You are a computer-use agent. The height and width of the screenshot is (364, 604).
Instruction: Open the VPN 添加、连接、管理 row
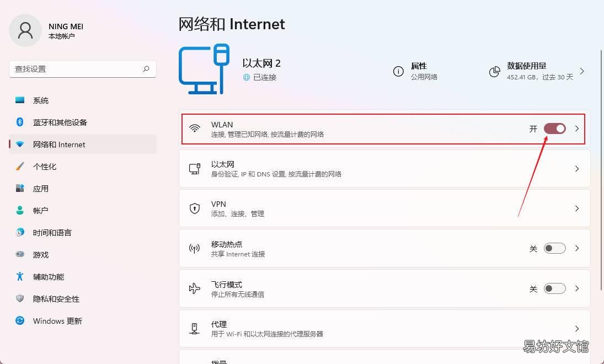[x=384, y=208]
